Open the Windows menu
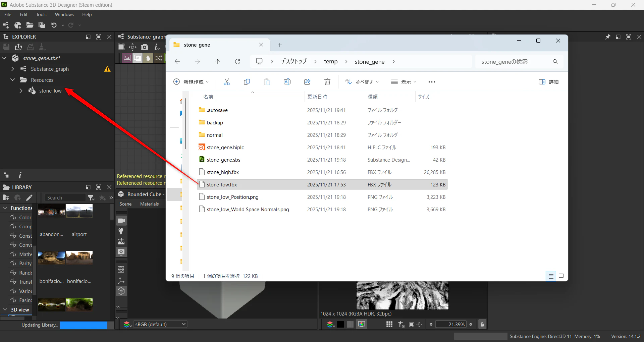This screenshot has width=644, height=342. tap(64, 14)
